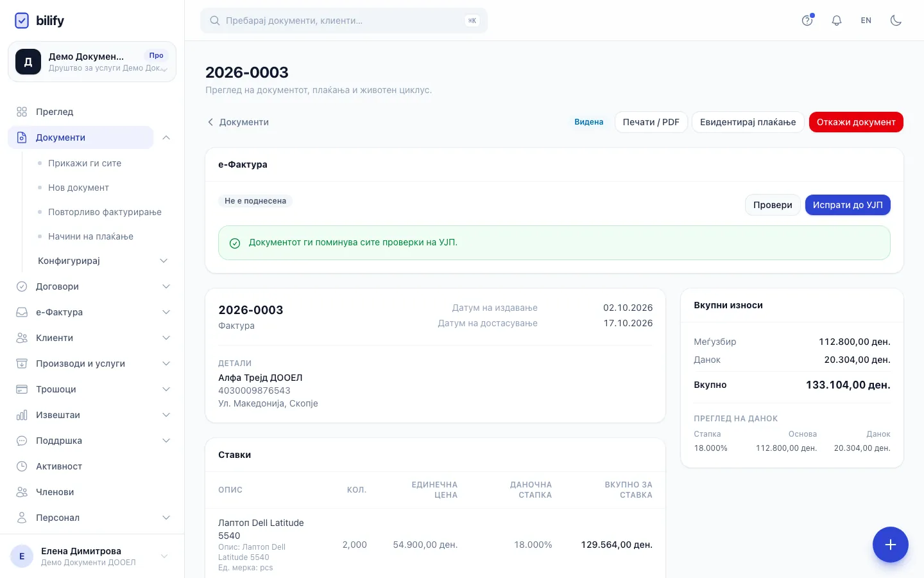Click the Производи и услуги box icon

click(x=22, y=363)
